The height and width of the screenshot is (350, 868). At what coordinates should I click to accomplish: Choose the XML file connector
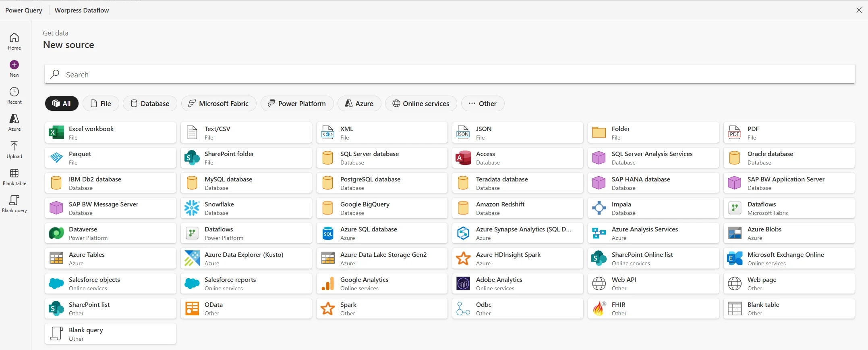pyautogui.click(x=382, y=133)
